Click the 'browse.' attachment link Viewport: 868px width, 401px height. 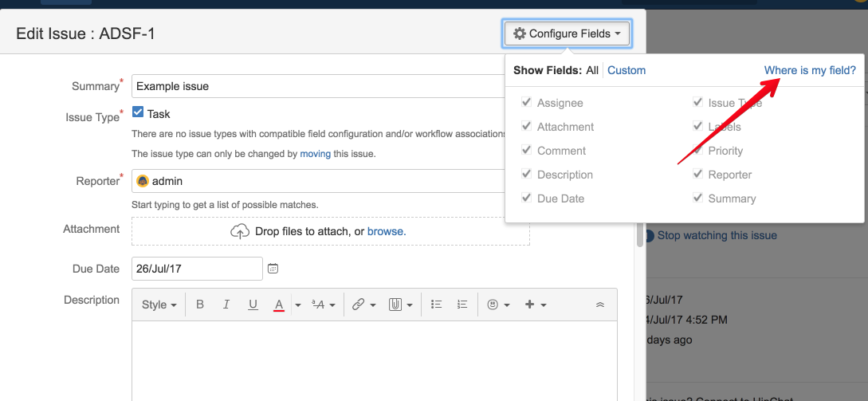click(x=387, y=231)
